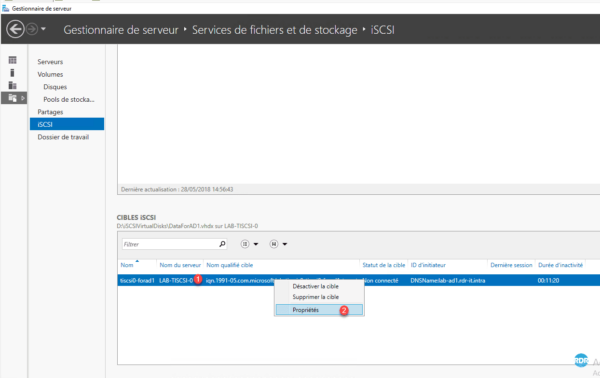Click the Server Manager title bar icon
This screenshot has height=378, width=600.
tap(6, 8)
